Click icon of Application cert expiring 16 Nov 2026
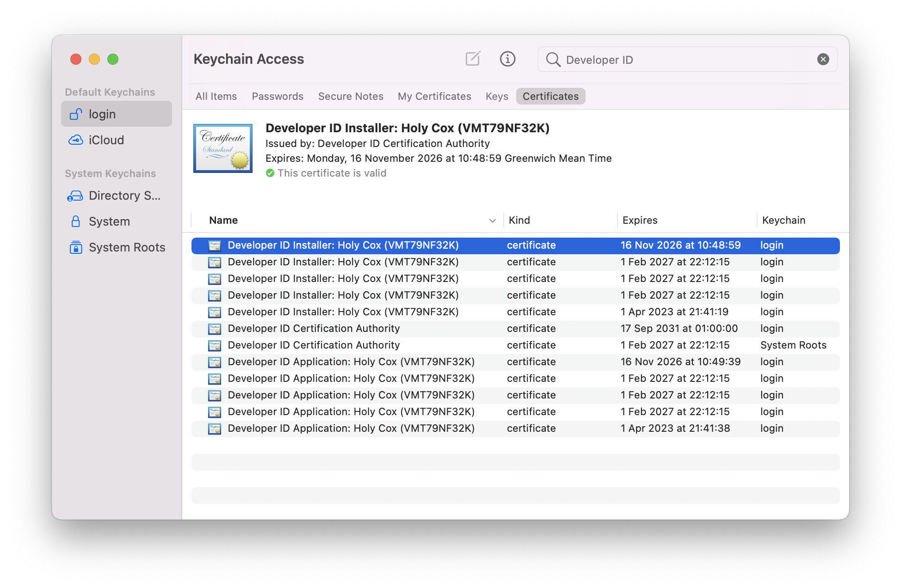The image size is (901, 588). [215, 362]
